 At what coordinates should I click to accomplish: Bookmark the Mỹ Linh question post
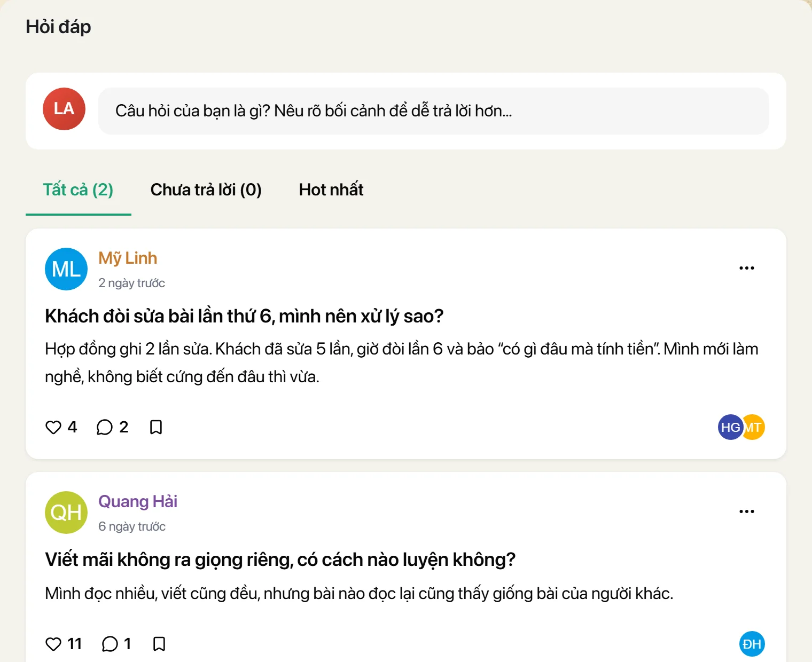tap(156, 427)
